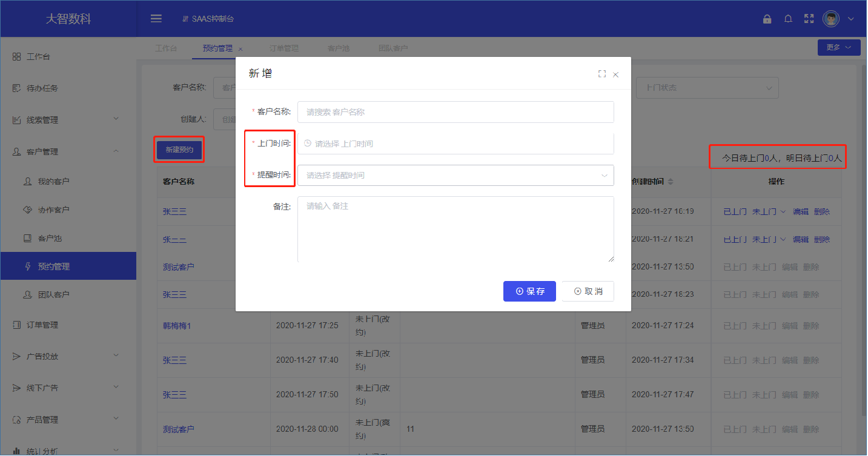Toggle fullscreen icon in top header
Viewport: 868px width, 456px height.
809,19
